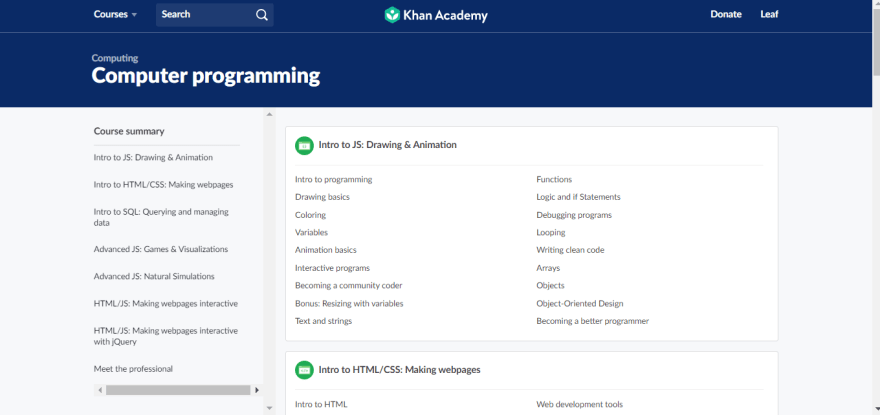Click the sidebar horizontal scroll right arrow
Screen dimensions: 880x415
pyautogui.click(x=257, y=390)
